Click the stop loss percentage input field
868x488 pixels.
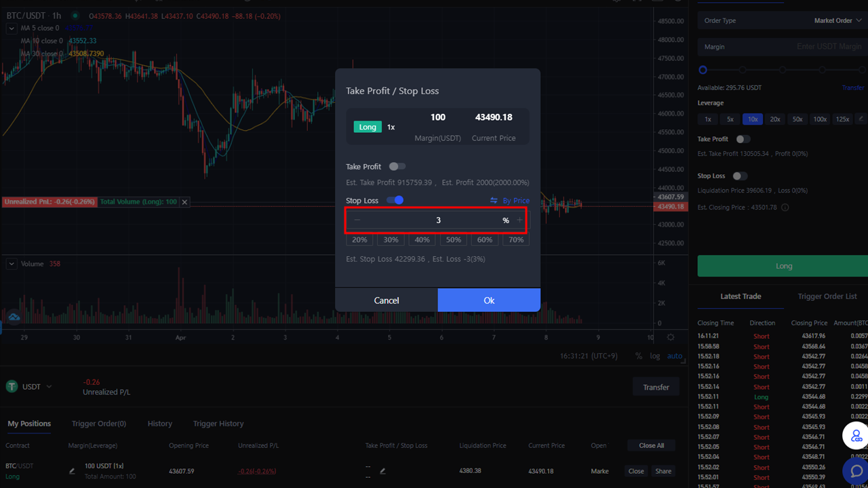[x=438, y=220]
